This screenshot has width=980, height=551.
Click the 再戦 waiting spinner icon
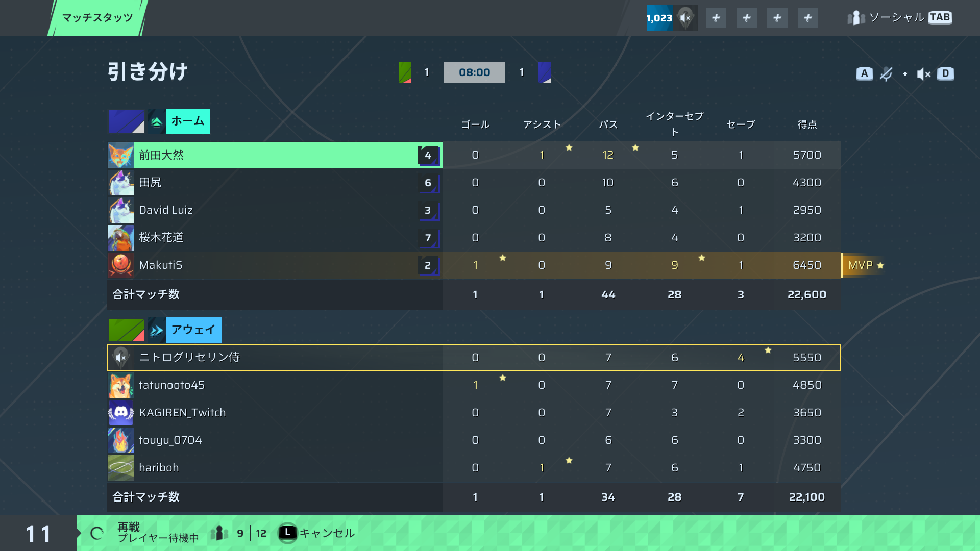97,533
